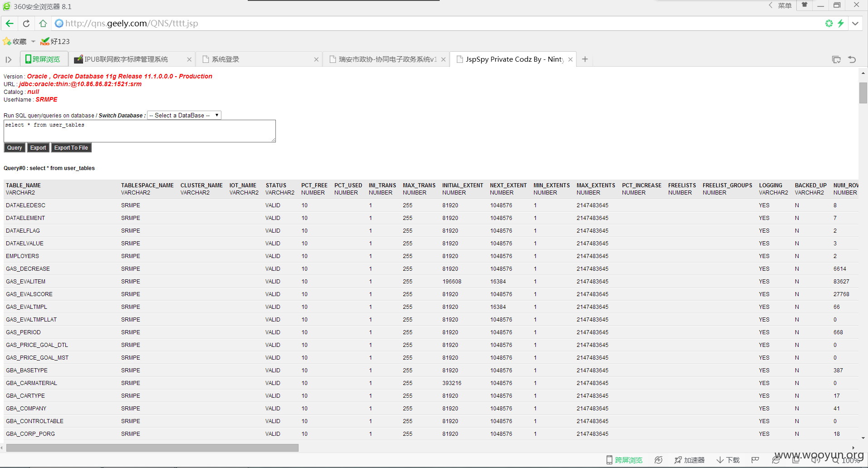Select the GAS_PERIOD table name

23,332
